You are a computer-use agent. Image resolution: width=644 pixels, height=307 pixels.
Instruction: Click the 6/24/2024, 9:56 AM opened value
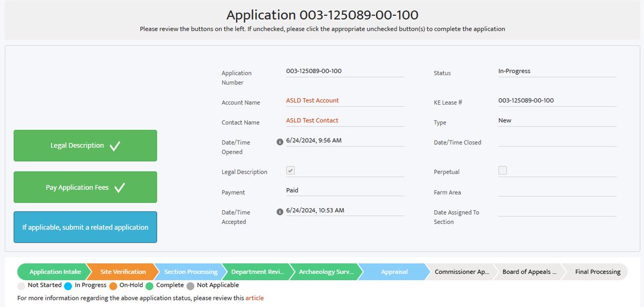tap(314, 140)
